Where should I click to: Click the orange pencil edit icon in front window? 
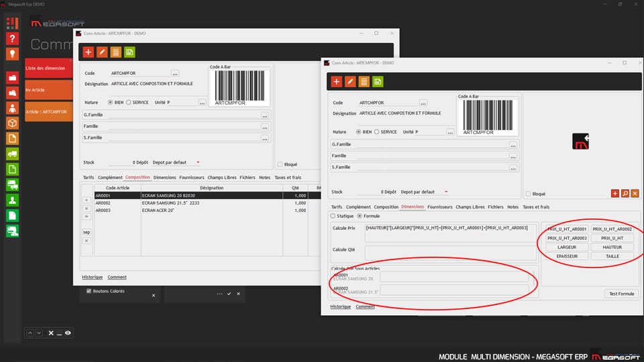pos(350,82)
